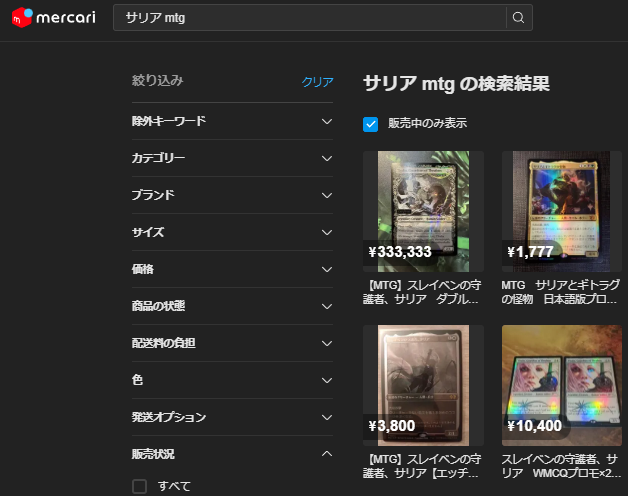Open the ¥10,400 card listing thumbnail
Screen dimensions: 628x496
point(562,385)
